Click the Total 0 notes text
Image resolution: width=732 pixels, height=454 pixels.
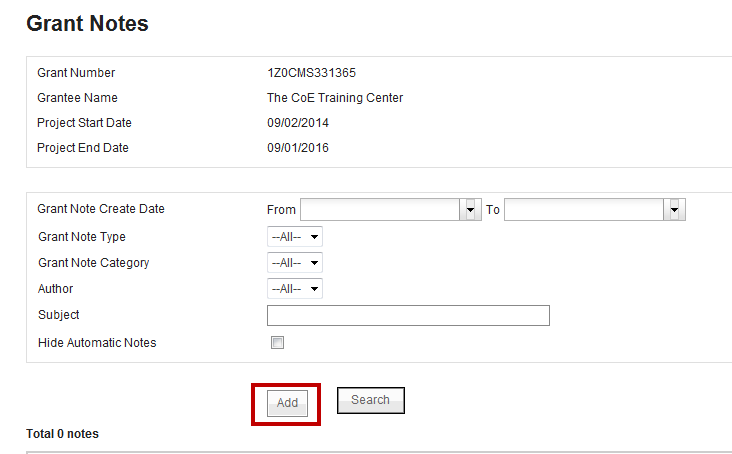pos(62,434)
